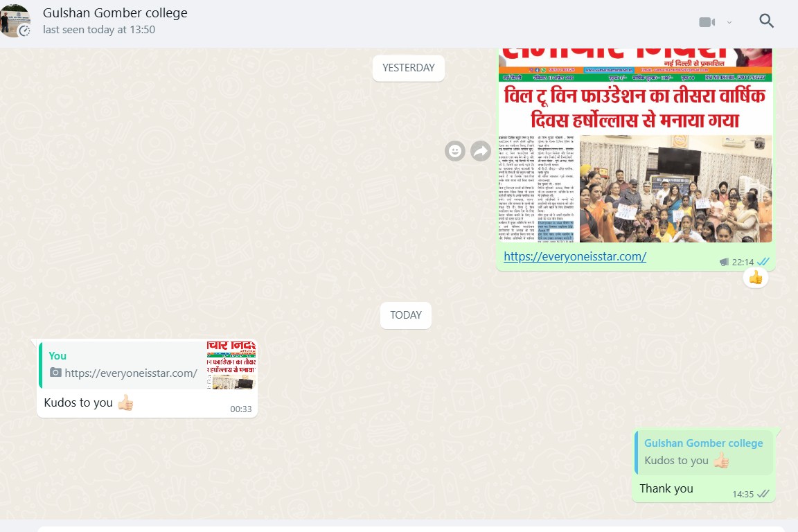Forward the newspaper image message

(481, 151)
